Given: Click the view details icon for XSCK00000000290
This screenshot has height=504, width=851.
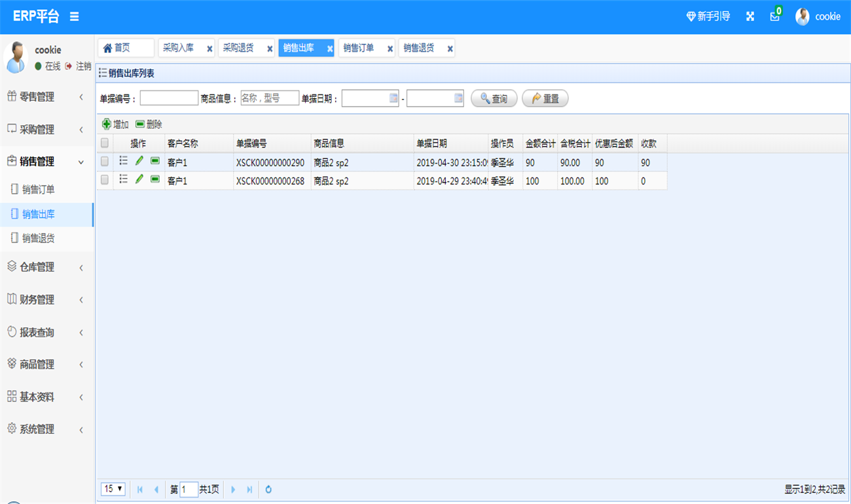Looking at the screenshot, I should tap(123, 161).
